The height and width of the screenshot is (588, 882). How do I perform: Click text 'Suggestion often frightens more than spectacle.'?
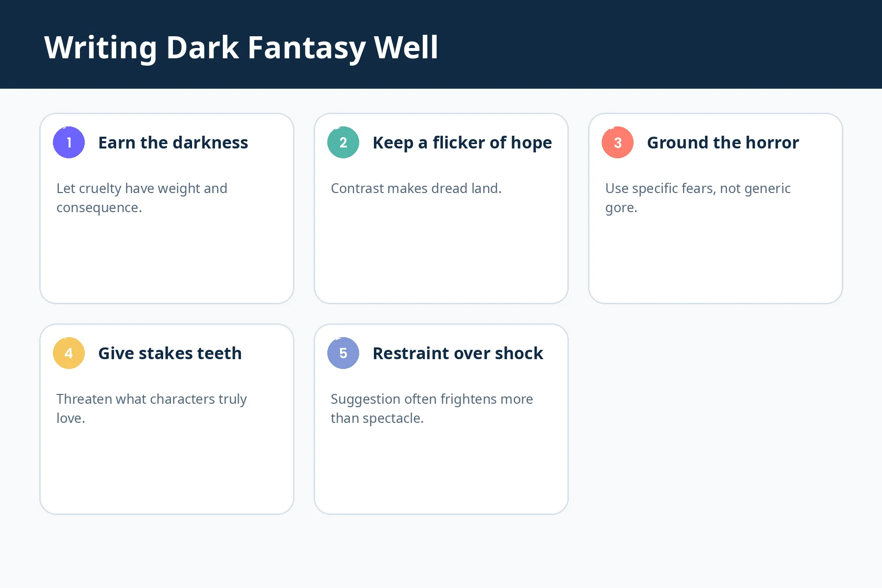pos(432,409)
